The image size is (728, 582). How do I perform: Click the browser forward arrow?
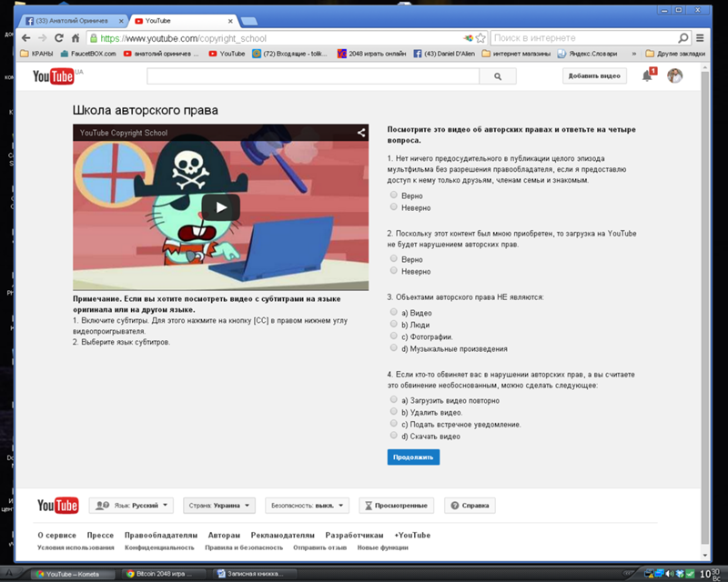[42, 38]
